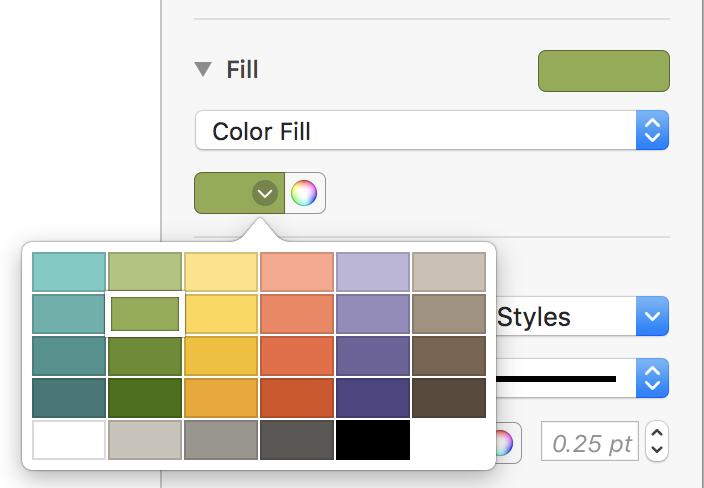704x488 pixels.
Task: Select the darkest purple swatch
Action: (x=373, y=398)
